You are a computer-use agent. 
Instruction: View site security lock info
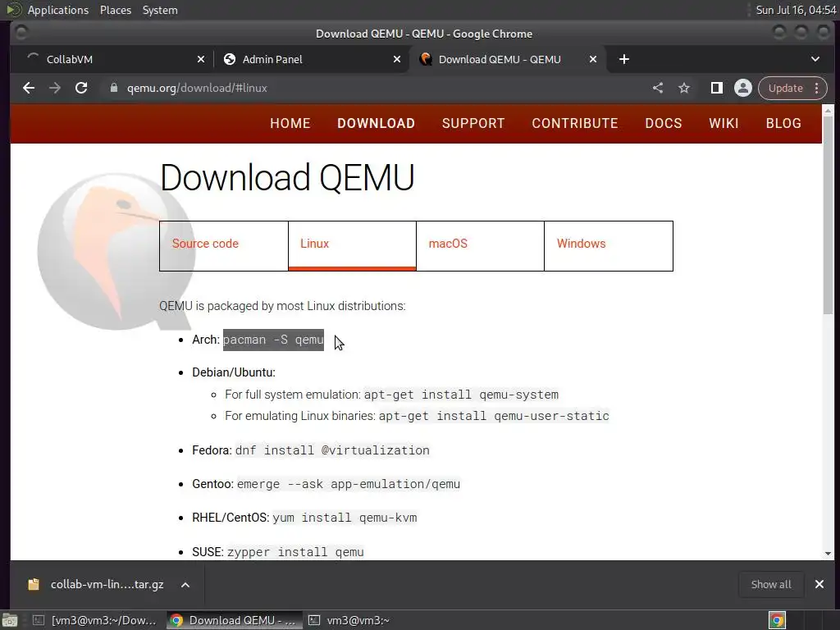(x=113, y=88)
